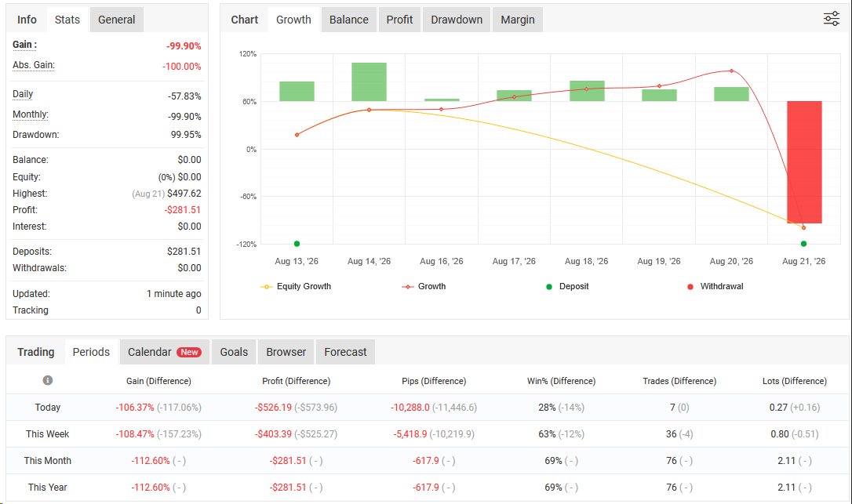Click Win% (Difference) column header
Screen dimensions: 852x504
pyautogui.click(x=561, y=381)
